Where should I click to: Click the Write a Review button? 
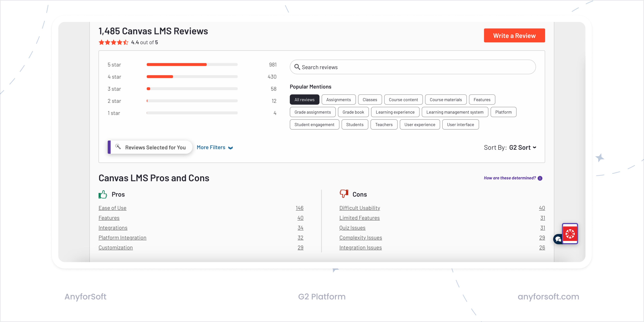coord(514,35)
